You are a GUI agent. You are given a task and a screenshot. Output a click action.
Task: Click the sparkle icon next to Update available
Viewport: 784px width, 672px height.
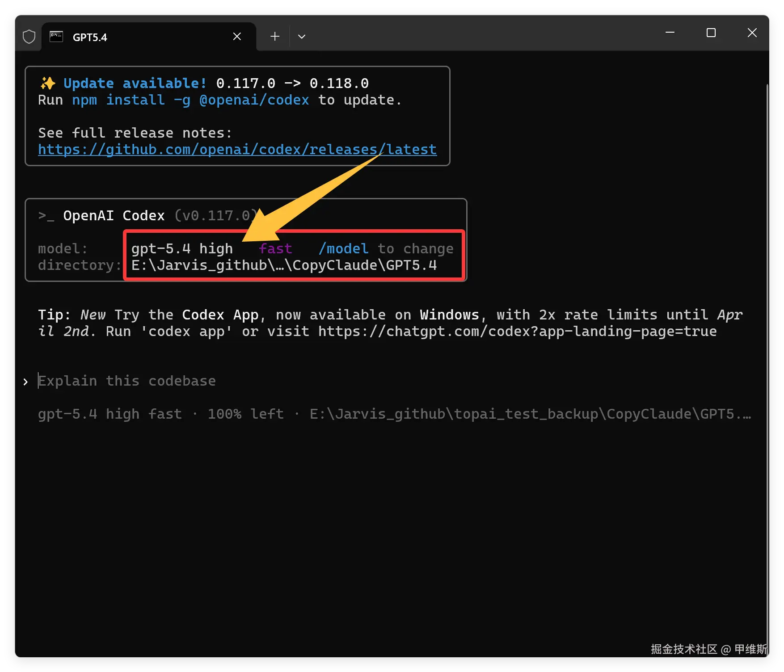click(48, 84)
